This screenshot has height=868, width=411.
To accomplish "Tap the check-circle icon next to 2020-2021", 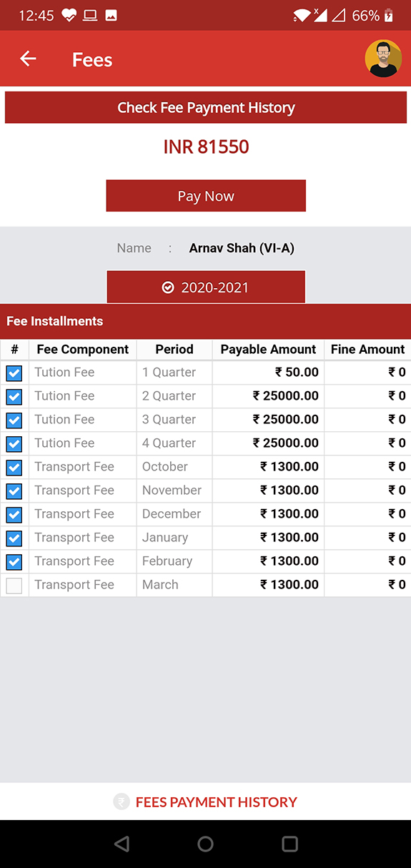I will coord(168,287).
